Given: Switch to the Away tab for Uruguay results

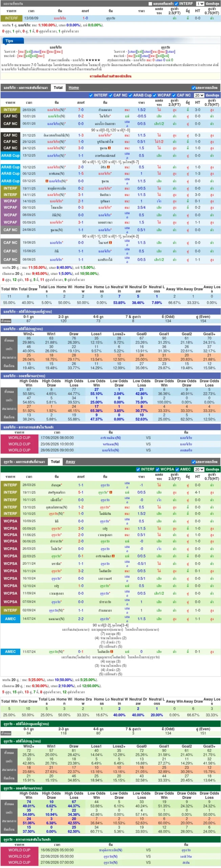Looking at the screenshot, I should [x=70, y=462].
